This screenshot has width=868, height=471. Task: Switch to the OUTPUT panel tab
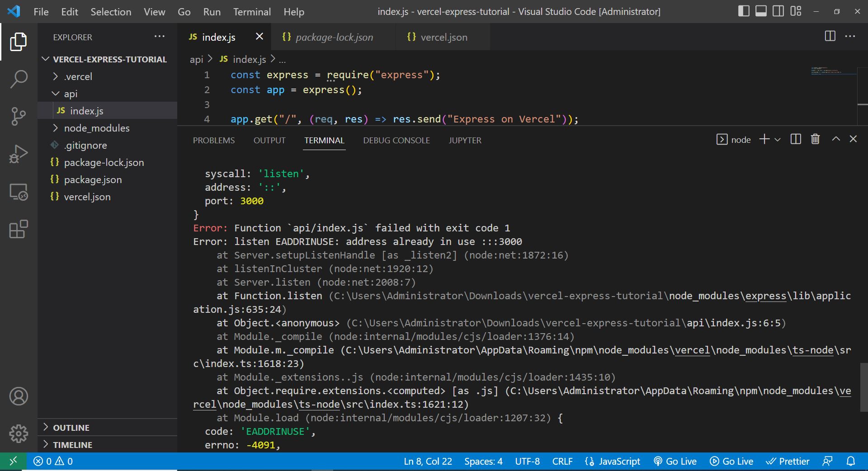pos(269,140)
